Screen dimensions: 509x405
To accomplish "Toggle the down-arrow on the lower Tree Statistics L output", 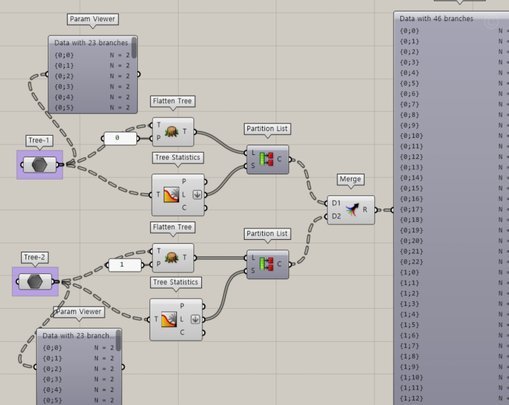I will pos(195,319).
